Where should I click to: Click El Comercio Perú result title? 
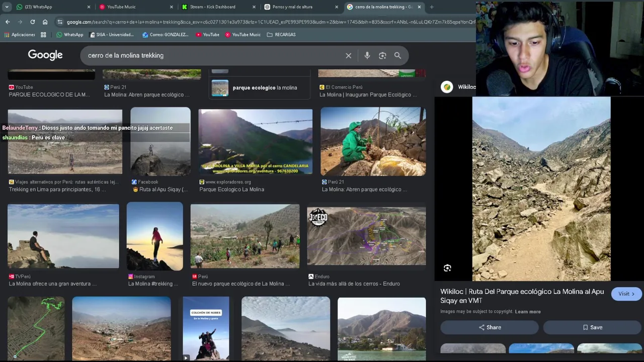(368, 95)
